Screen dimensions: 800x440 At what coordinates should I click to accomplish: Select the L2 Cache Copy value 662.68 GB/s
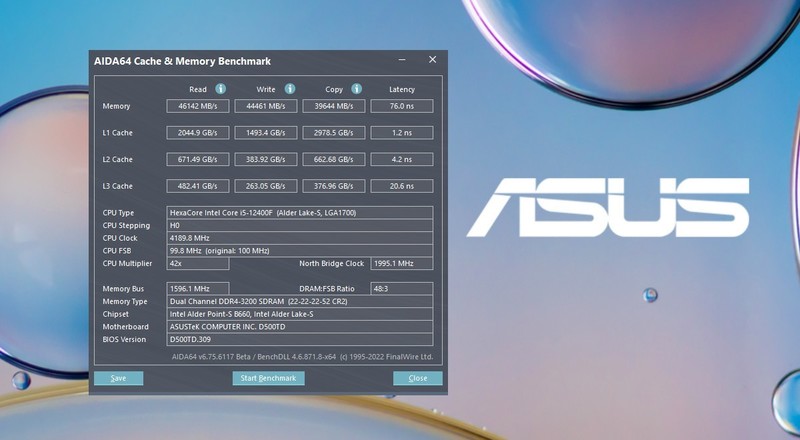tap(333, 159)
